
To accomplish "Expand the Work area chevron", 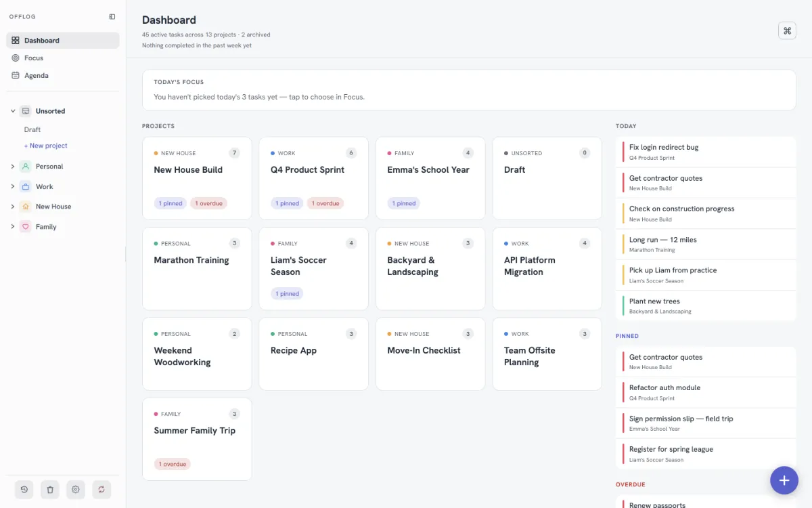I will point(13,186).
